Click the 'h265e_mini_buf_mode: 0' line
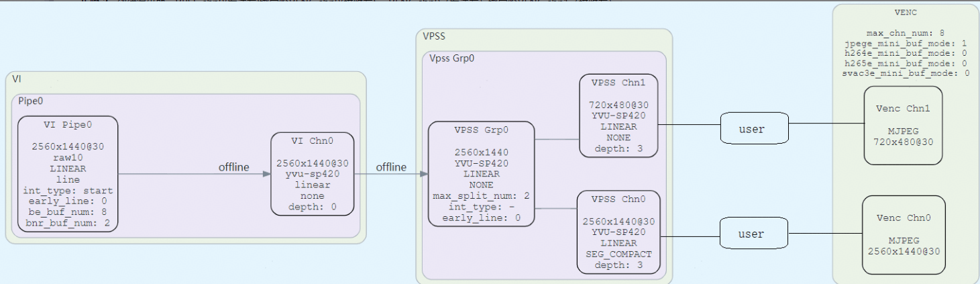The image size is (980, 284). [x=906, y=62]
